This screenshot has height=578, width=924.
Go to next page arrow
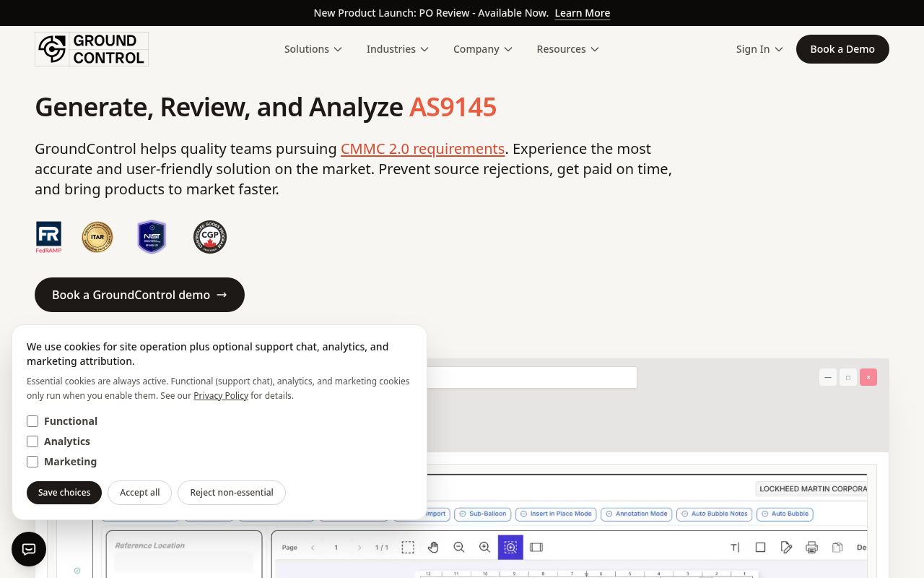[359, 548]
